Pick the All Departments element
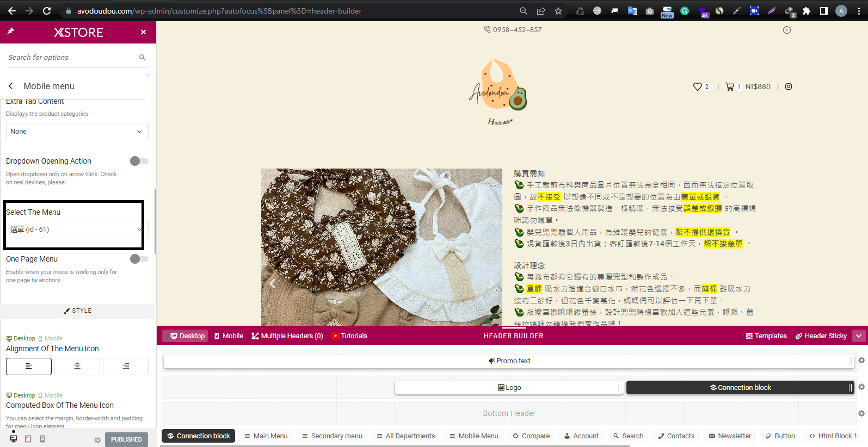The image size is (868, 447). click(x=406, y=436)
